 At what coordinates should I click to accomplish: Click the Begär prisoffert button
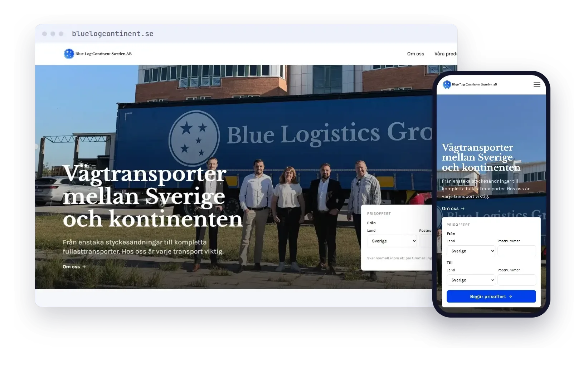pos(491,296)
